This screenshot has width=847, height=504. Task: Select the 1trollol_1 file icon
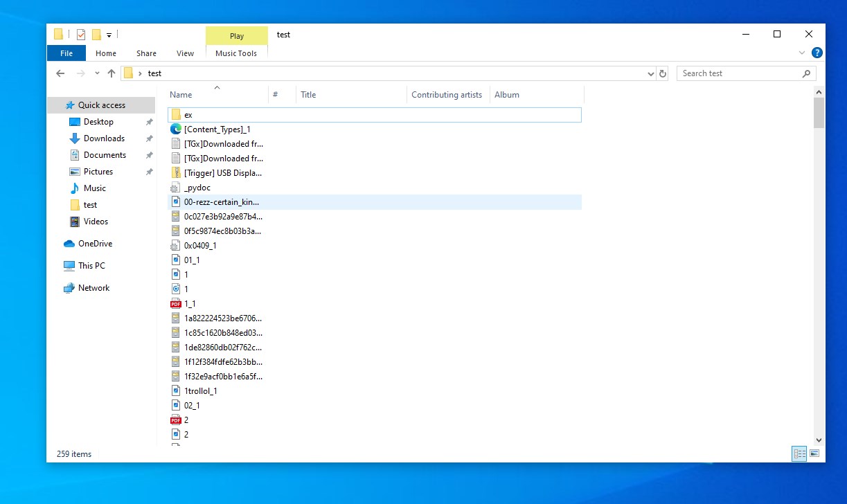point(176,391)
